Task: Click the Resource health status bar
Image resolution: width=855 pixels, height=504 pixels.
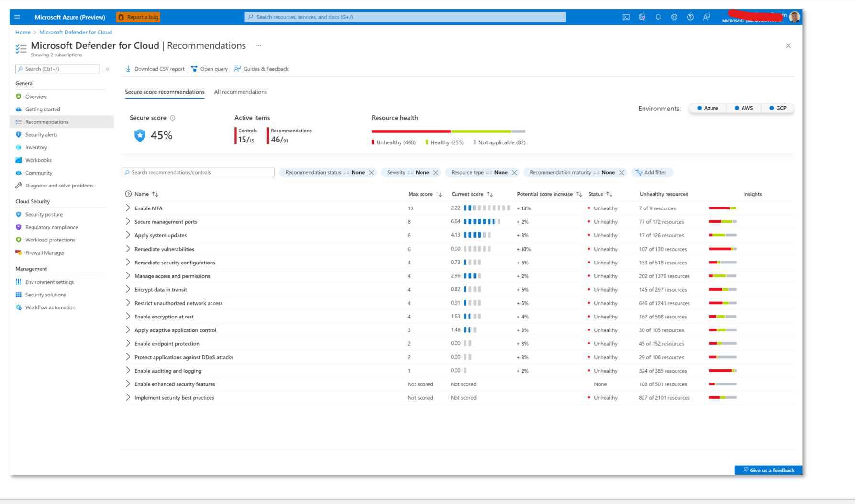Action: point(448,131)
